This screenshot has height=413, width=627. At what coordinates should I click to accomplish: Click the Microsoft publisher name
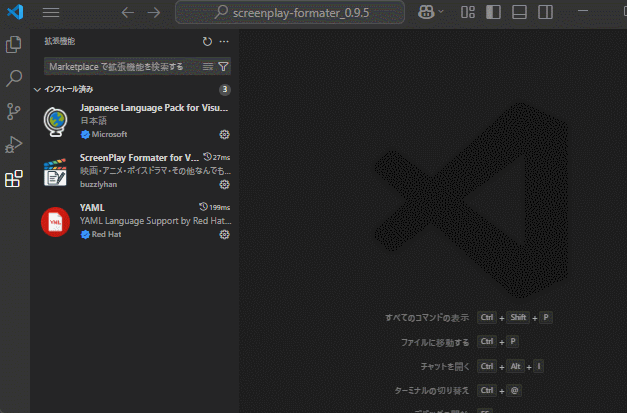pos(109,134)
